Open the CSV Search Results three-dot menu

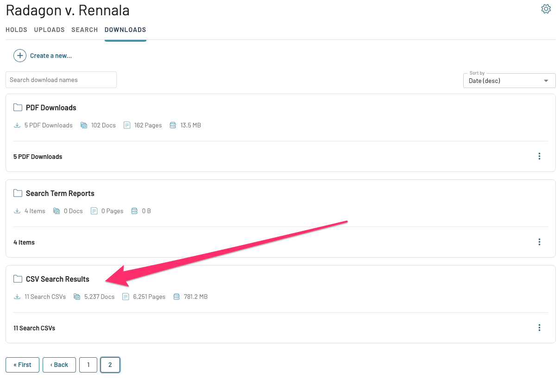[x=539, y=328]
